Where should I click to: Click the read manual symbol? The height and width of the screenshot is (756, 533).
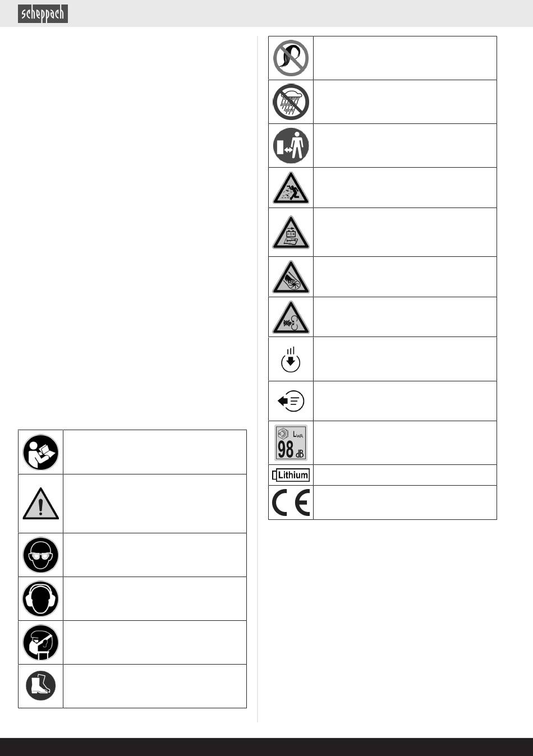pyautogui.click(x=40, y=452)
